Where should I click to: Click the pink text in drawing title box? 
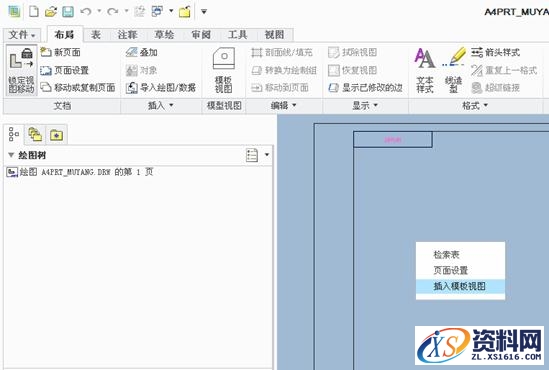click(x=393, y=140)
